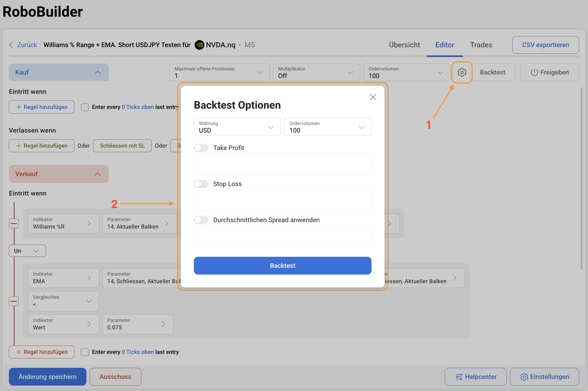Click the red minus icon next to Williams %R rule
Viewport: 588px width, 391px height.
click(14, 223)
